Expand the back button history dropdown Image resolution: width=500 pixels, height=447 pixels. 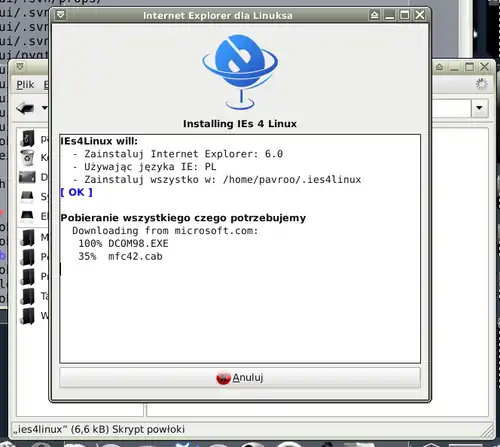click(x=44, y=108)
